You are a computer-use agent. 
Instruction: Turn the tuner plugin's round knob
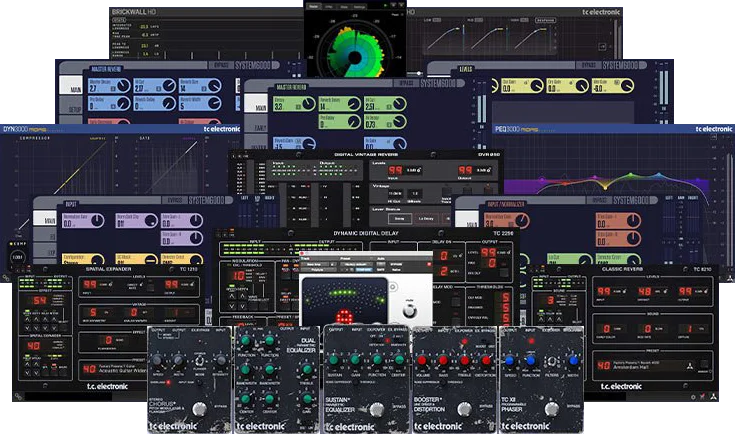click(409, 310)
